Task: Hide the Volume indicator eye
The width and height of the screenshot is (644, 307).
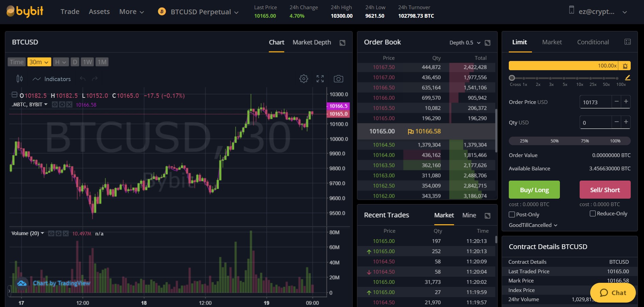Action: click(x=51, y=233)
